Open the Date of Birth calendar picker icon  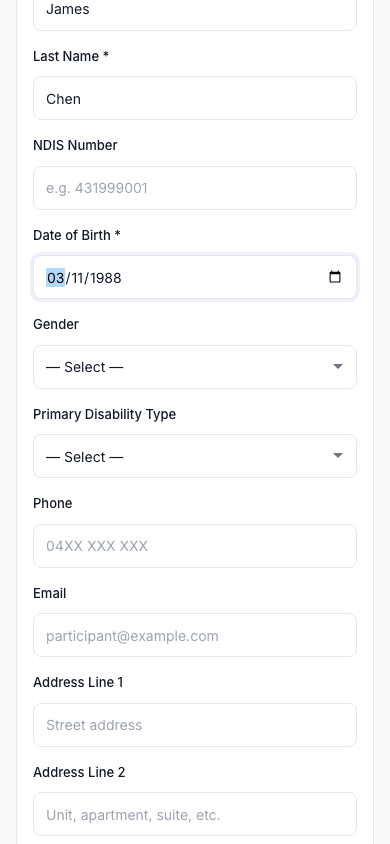(335, 277)
